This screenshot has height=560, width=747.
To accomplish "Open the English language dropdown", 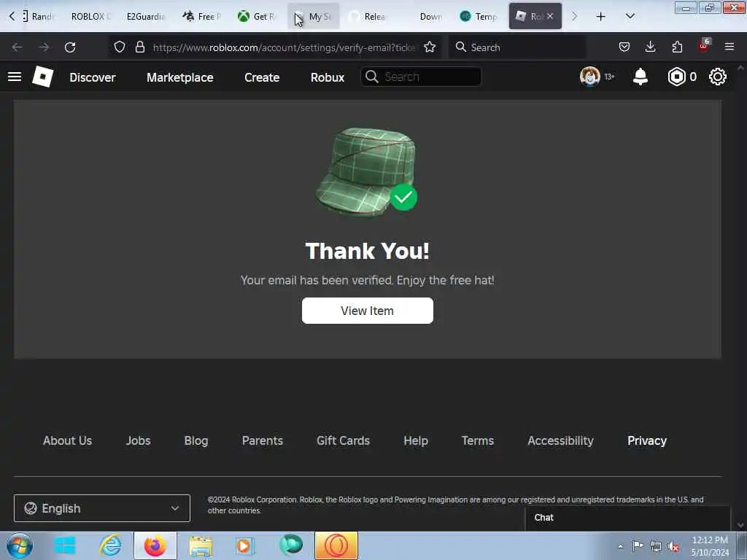I will (x=102, y=508).
